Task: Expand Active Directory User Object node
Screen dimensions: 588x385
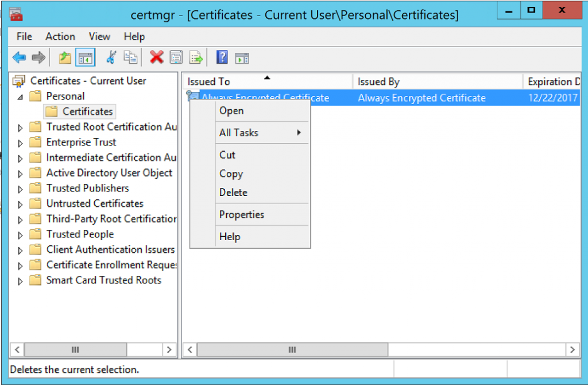Action: (20, 174)
